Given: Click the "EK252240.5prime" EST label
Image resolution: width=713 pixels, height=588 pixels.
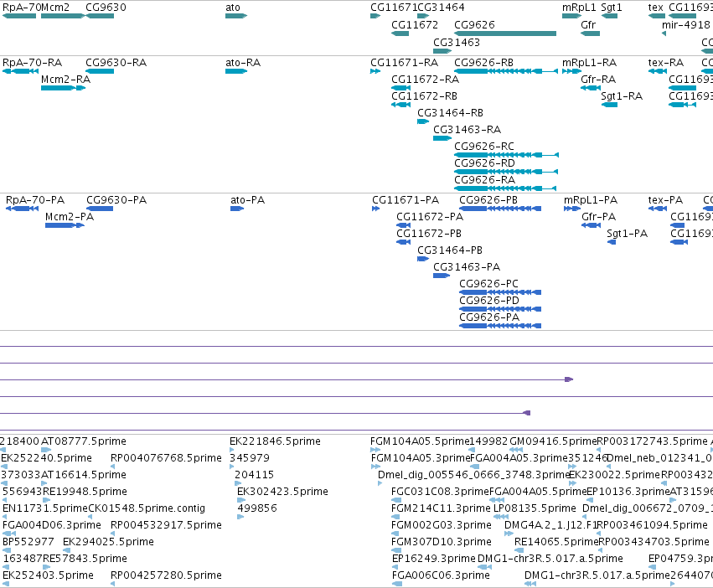Looking at the screenshot, I should pyautogui.click(x=46, y=457).
